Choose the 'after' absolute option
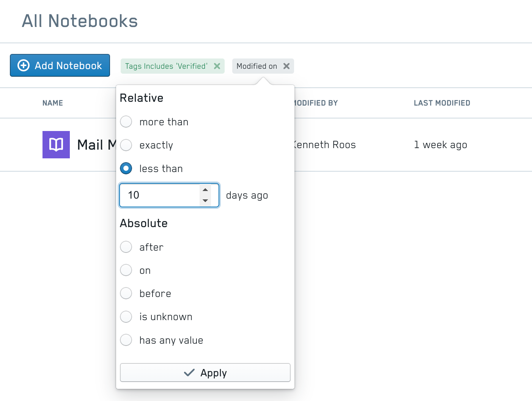532x401 pixels. click(126, 247)
